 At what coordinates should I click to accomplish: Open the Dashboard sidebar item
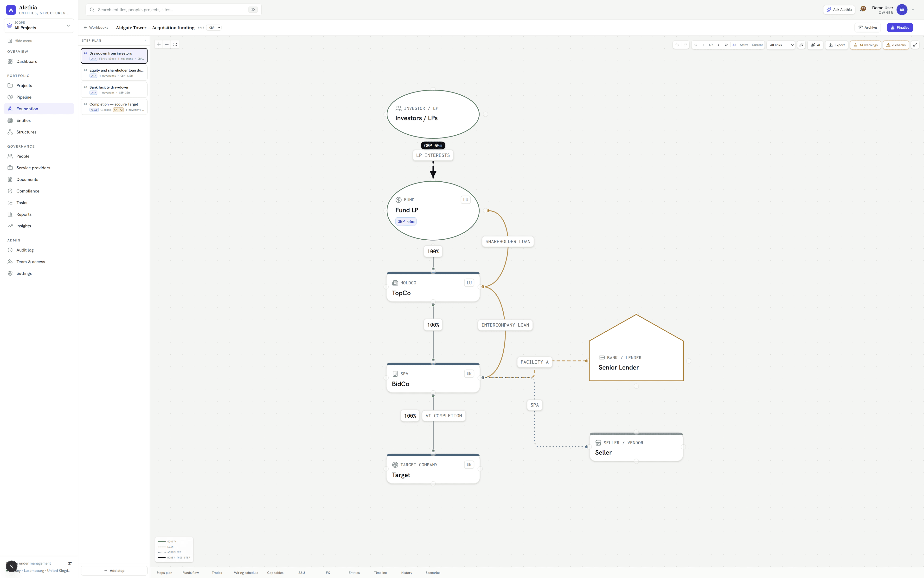point(38,61)
